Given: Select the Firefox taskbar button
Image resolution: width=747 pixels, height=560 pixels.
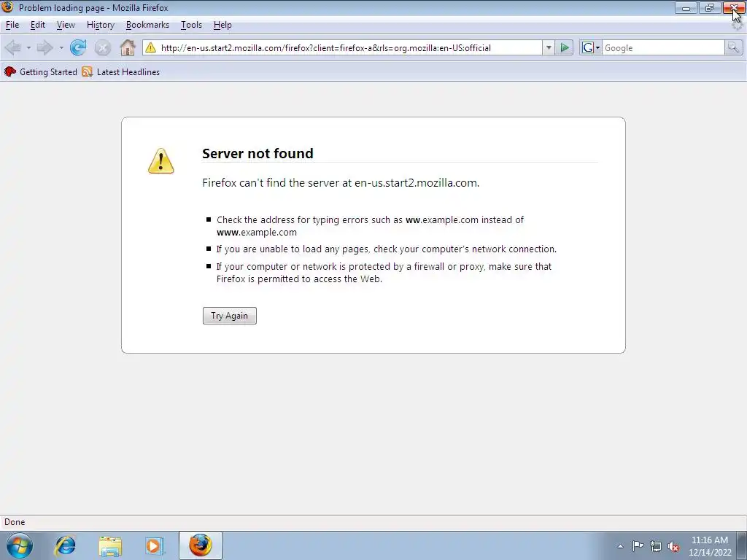Looking at the screenshot, I should 201,545.
